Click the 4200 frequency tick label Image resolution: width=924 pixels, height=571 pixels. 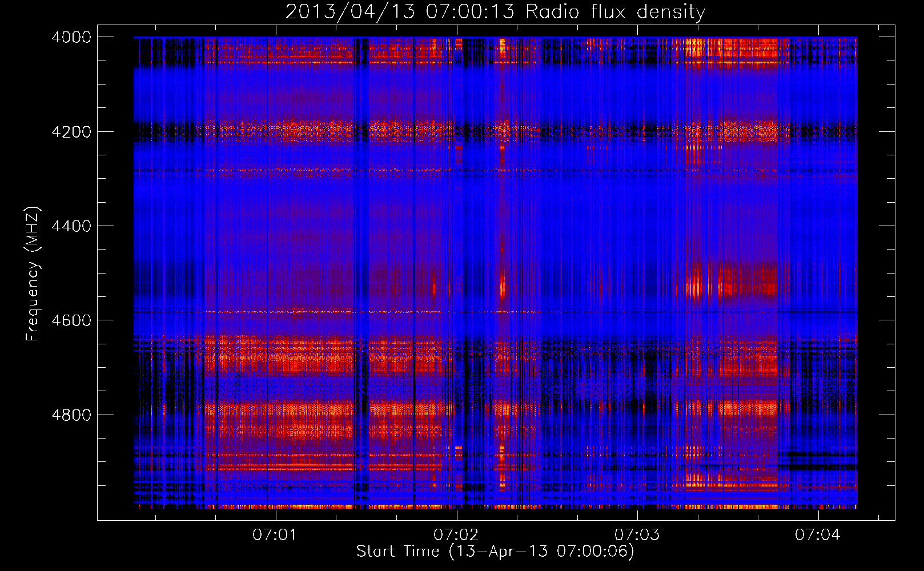[71, 132]
